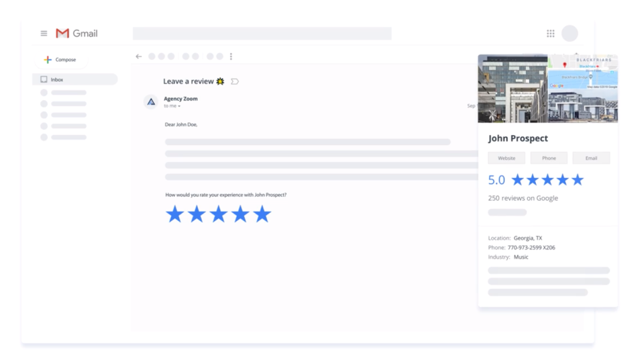The width and height of the screenshot is (644, 364).
Task: Click '250 reviews on Google' text
Action: tap(523, 198)
